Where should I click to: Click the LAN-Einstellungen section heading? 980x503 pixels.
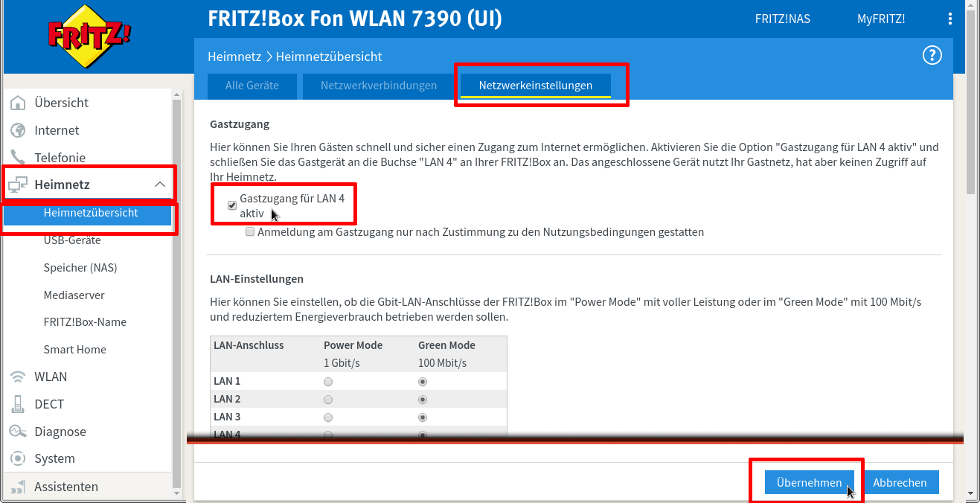point(257,279)
